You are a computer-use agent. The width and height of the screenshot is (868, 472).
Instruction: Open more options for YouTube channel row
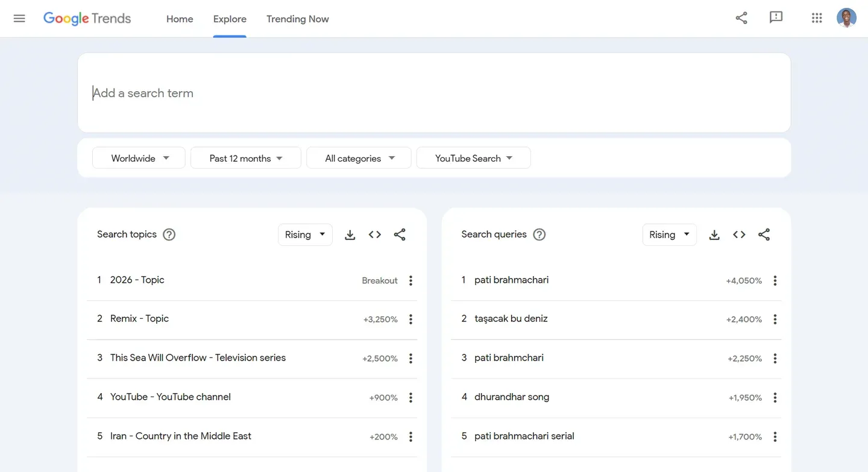pyautogui.click(x=410, y=398)
